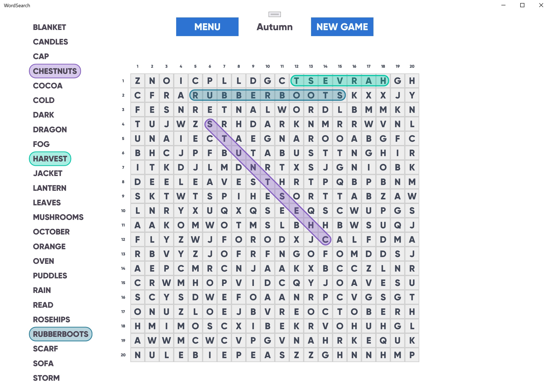Click the MENU button
Image resolution: width=549 pixels, height=392 pixels.
click(x=207, y=27)
